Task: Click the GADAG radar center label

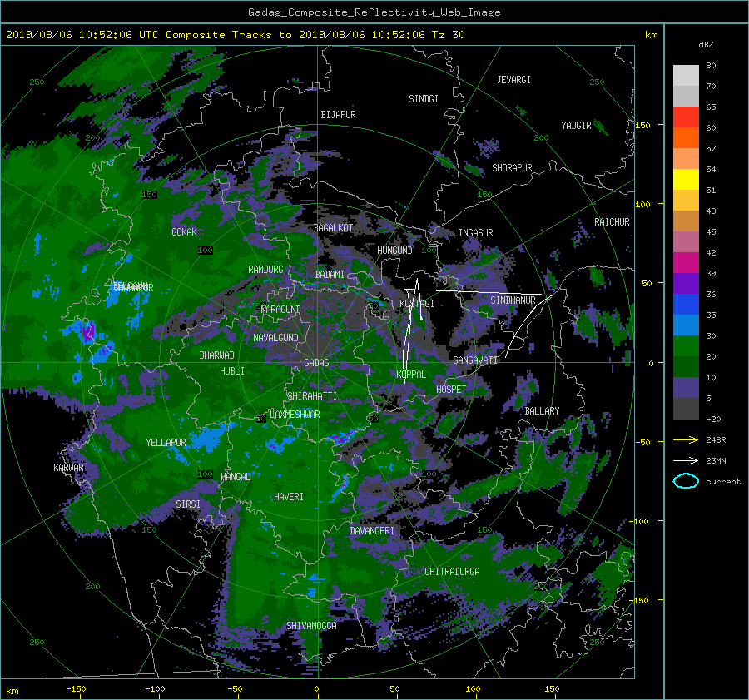Action: point(316,363)
